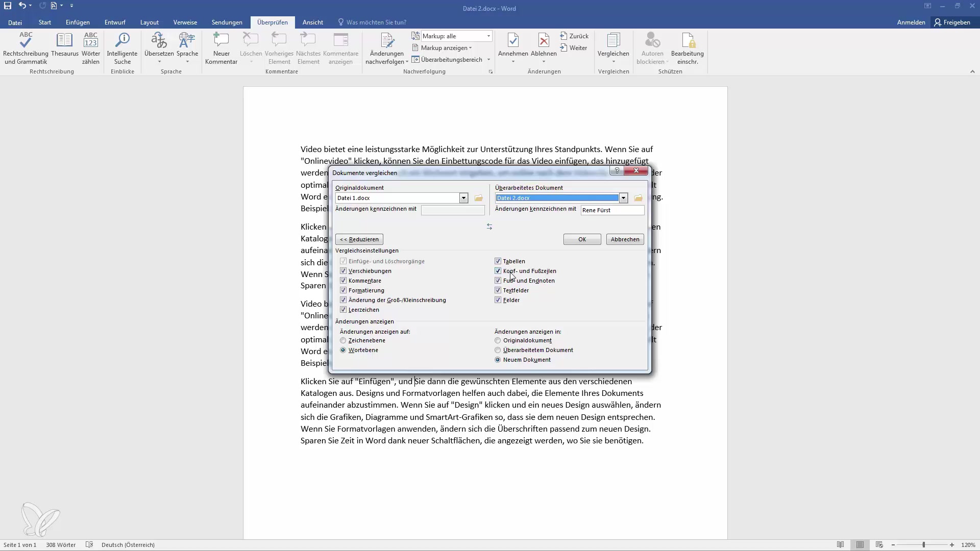Screen dimensions: 980x551
Task: Click the dialog help question mark icon
Action: (617, 171)
